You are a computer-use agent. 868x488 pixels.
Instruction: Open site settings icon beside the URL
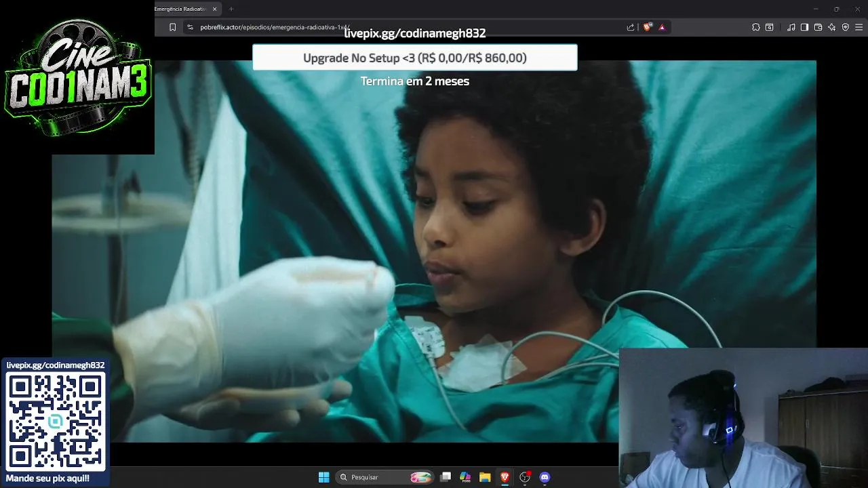[190, 27]
